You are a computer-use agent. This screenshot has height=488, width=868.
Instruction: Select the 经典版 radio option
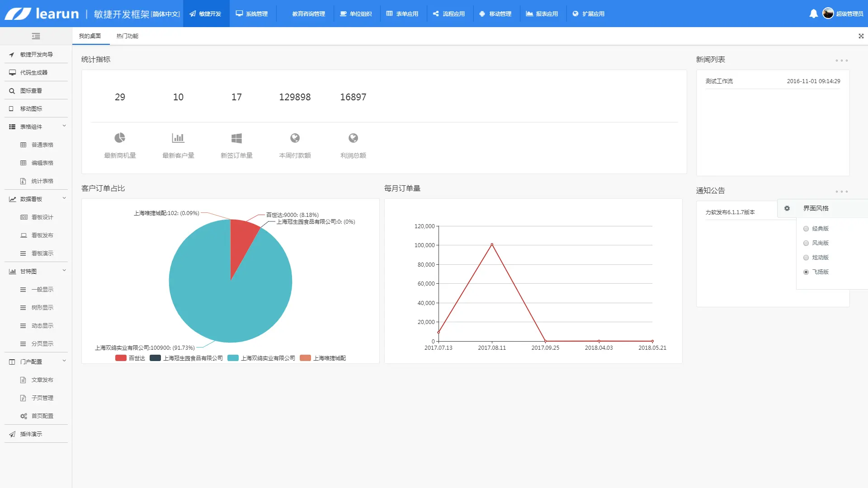[x=806, y=229]
